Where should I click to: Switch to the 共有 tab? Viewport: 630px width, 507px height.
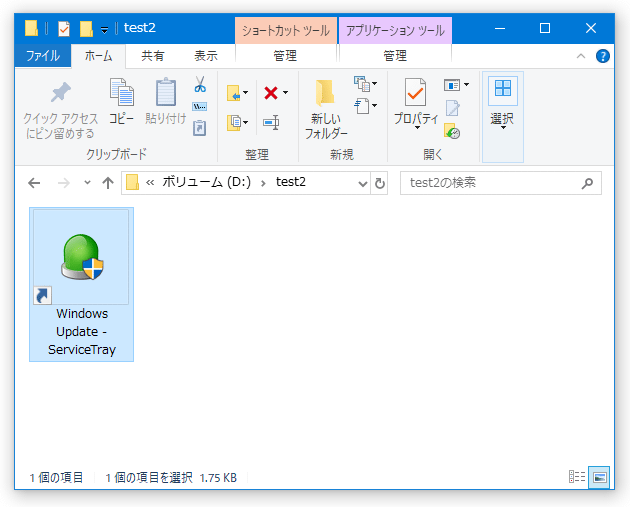point(153,56)
